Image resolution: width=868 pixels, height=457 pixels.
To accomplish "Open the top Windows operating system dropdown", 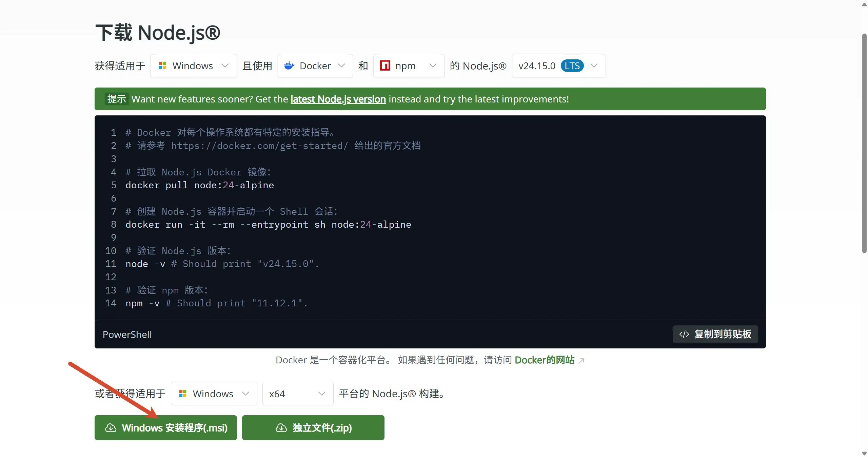I will 194,65.
